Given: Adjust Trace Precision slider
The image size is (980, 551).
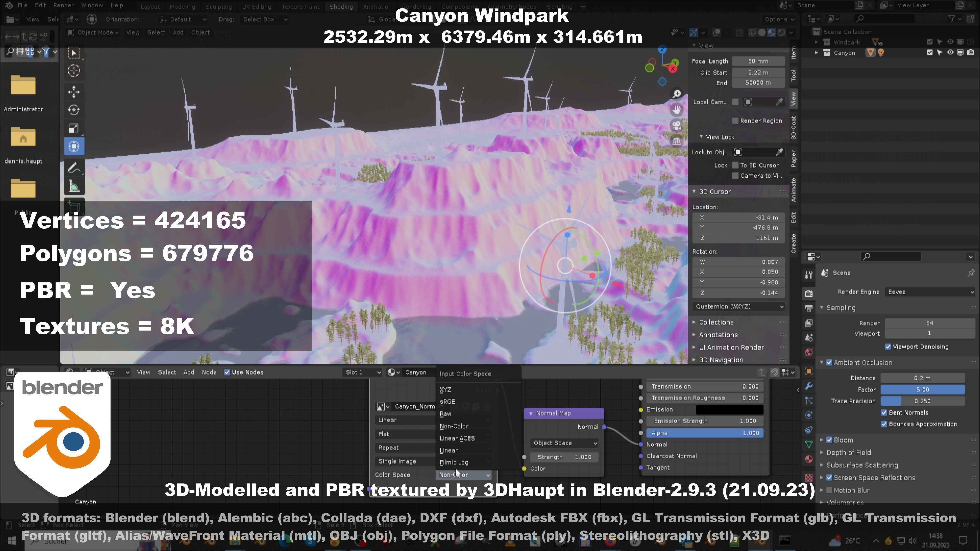Looking at the screenshot, I should pos(923,401).
